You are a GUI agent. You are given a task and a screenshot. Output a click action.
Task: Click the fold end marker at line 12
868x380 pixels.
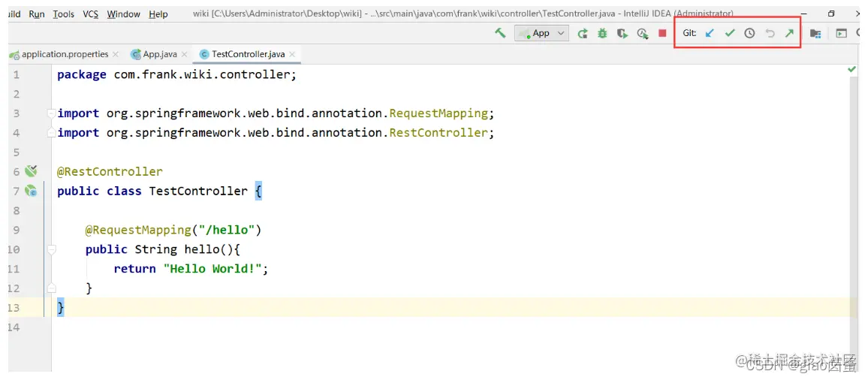[x=52, y=288]
